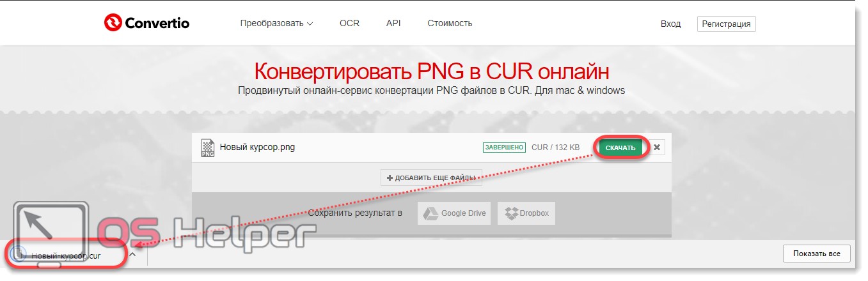
Task: Click Показать все in the downloads bar
Action: click(816, 254)
